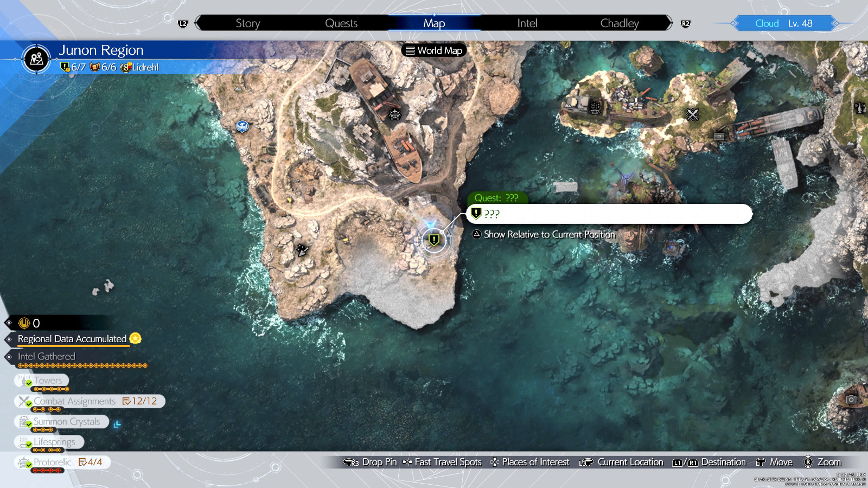Click the camera photo spot icon
This screenshot has height=488, width=868.
point(851,400)
